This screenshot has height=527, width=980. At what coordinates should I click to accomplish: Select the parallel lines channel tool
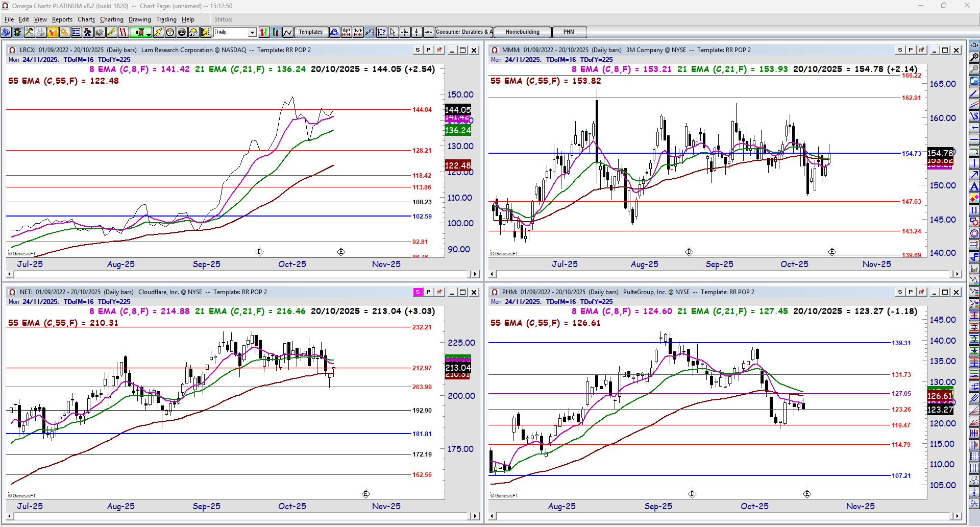[974, 104]
